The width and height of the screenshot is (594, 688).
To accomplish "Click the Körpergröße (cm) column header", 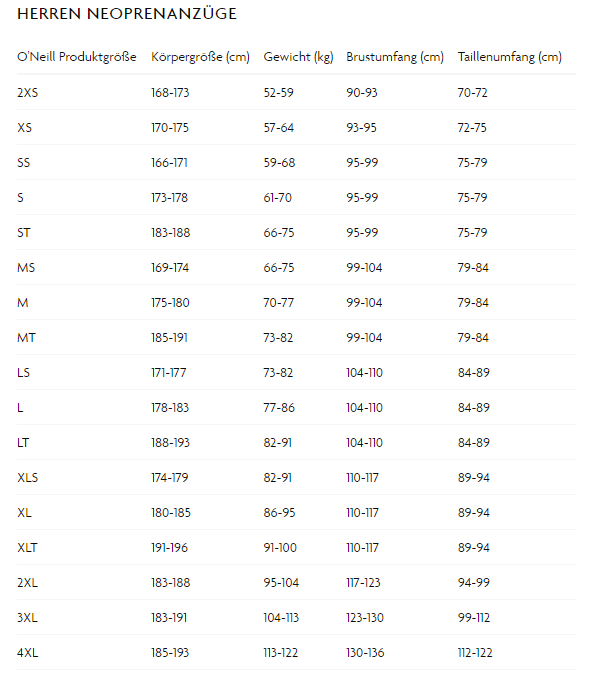I will click(x=200, y=57).
